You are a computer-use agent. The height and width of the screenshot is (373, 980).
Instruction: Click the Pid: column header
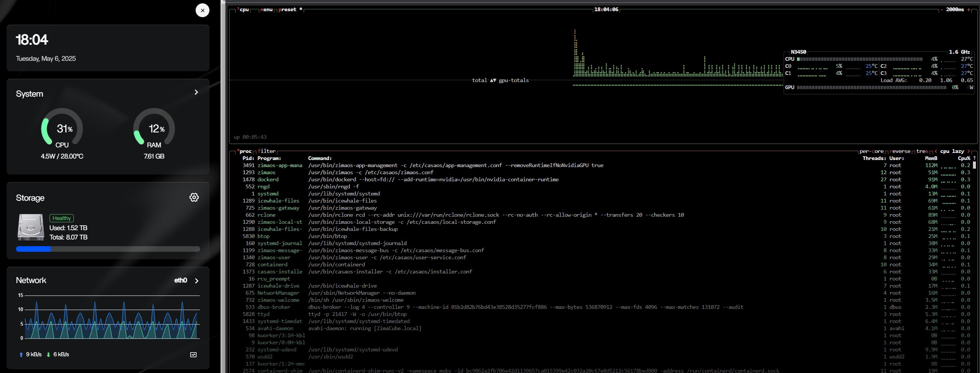[249, 158]
